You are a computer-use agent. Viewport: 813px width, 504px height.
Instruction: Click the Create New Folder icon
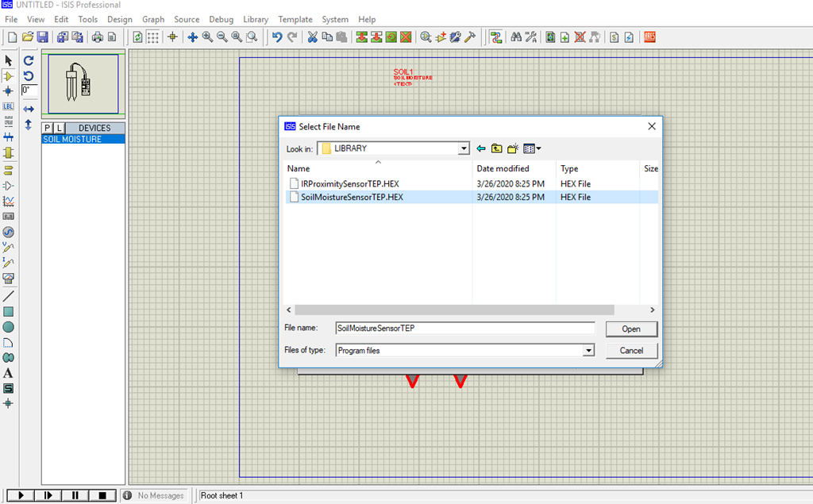point(511,148)
